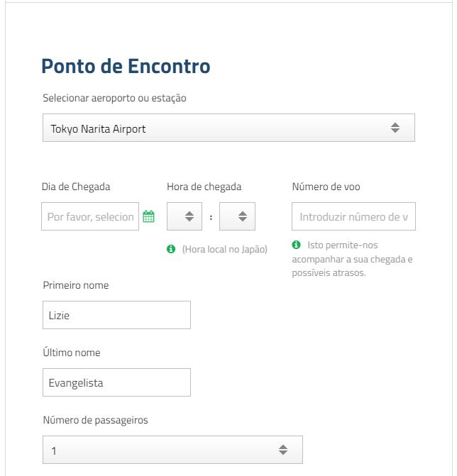Click the Dia de Chegada label
457x476 pixels.
(76, 187)
